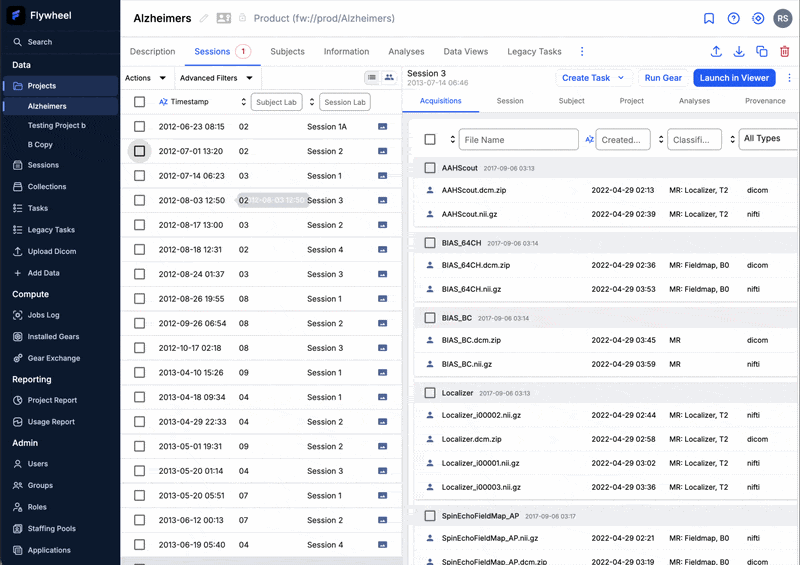Open the Create Task dropdown
Screen dimensions: 800x565
pyautogui.click(x=593, y=78)
